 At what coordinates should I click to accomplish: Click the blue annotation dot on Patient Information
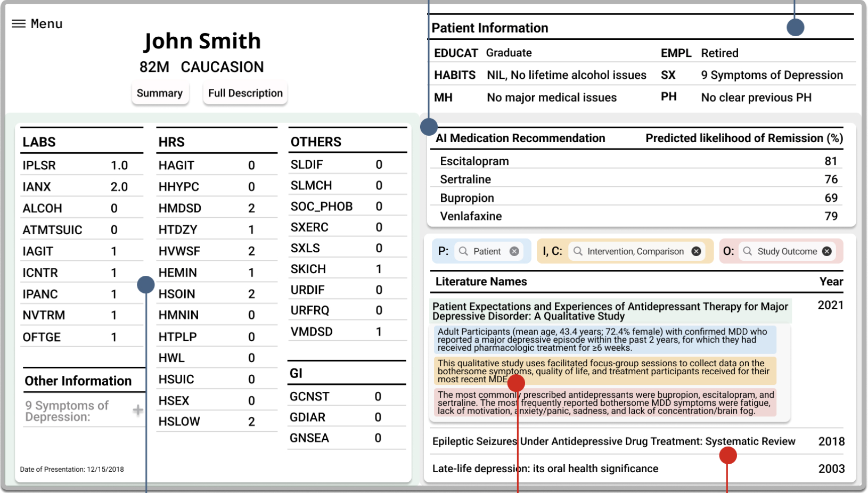pos(795,27)
